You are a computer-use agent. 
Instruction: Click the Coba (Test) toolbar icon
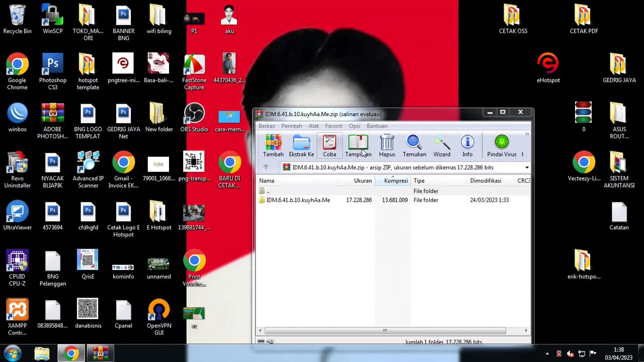pyautogui.click(x=330, y=146)
